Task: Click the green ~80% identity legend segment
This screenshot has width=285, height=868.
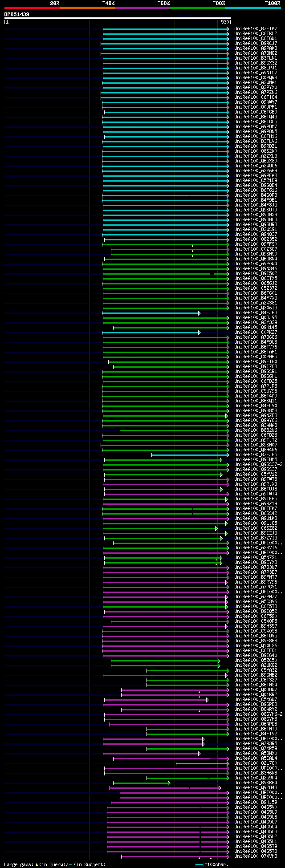Action: [x=197, y=8]
